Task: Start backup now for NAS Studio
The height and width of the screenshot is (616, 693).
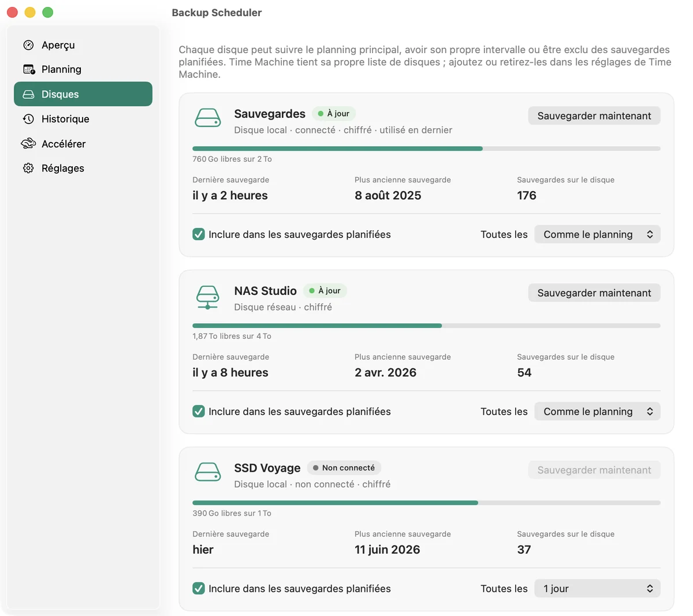Action: (594, 293)
